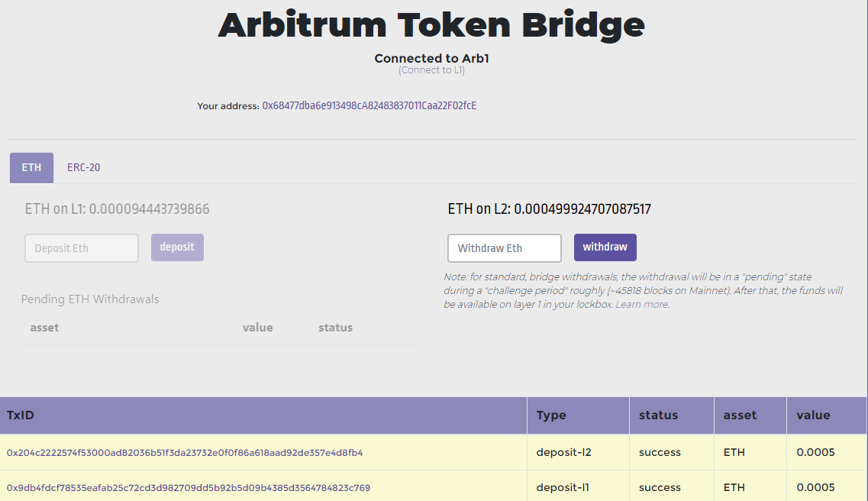Click the deposit button

(177, 247)
